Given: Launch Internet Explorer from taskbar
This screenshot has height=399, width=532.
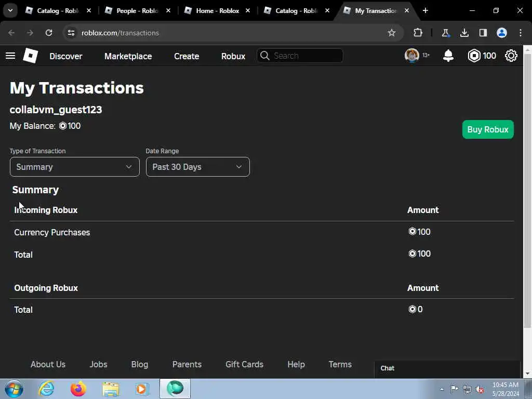Looking at the screenshot, I should click(46, 389).
